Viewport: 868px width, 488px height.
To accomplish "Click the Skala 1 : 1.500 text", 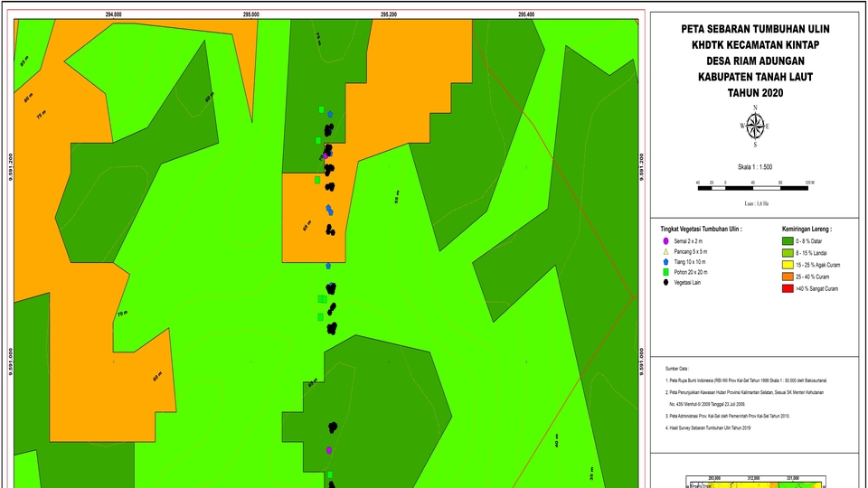I will 756,167.
